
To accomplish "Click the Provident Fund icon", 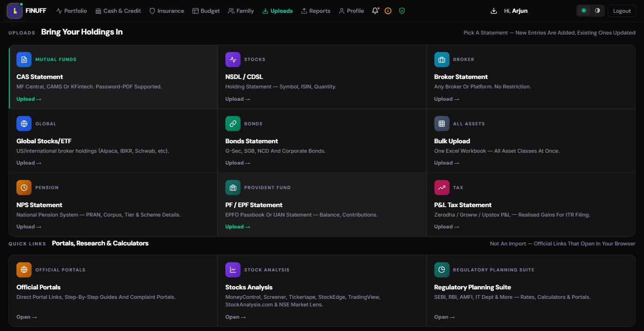I will point(233,188).
